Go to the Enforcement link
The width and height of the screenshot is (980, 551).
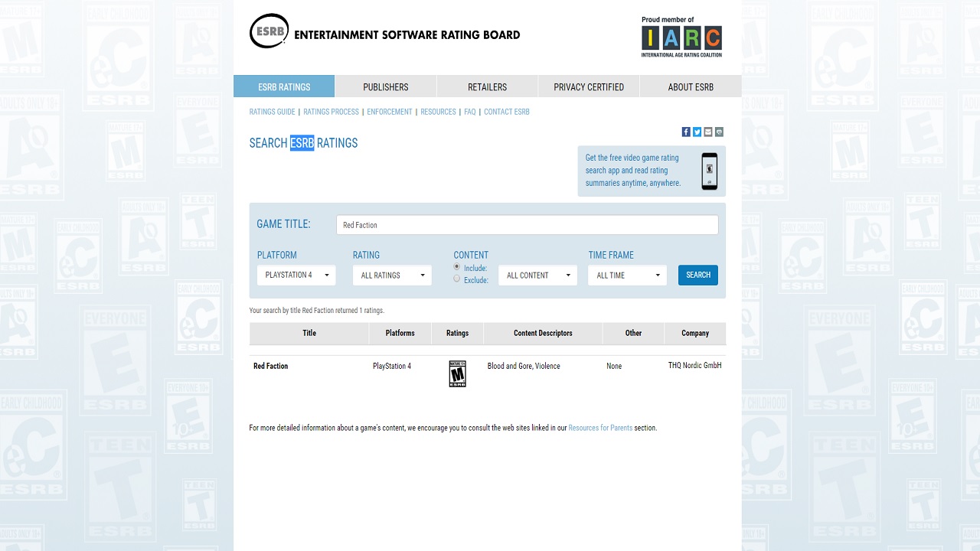point(390,112)
